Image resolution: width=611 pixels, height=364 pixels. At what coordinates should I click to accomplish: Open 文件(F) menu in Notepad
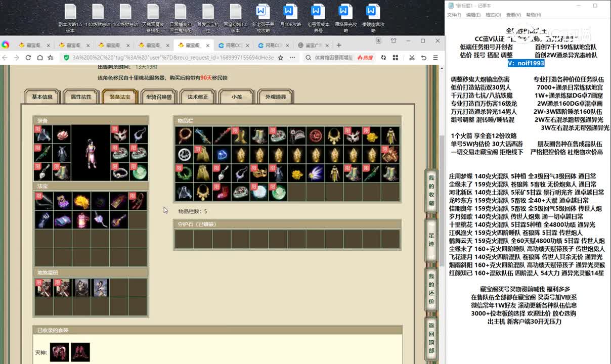[x=454, y=15]
